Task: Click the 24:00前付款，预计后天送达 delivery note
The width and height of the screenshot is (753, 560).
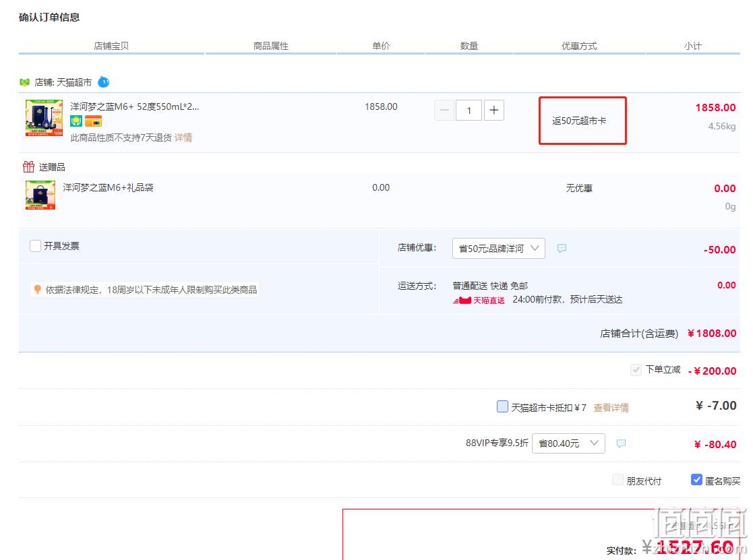Action: coord(567,299)
